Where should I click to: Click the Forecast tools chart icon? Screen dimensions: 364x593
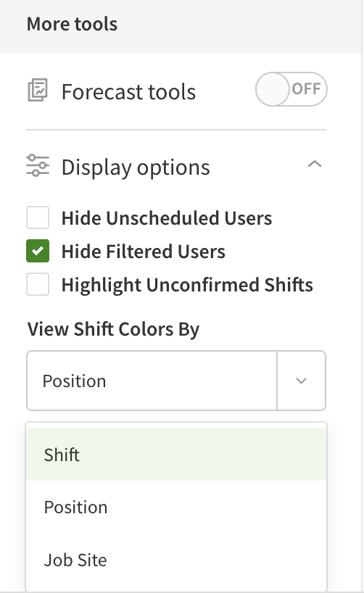pyautogui.click(x=38, y=90)
